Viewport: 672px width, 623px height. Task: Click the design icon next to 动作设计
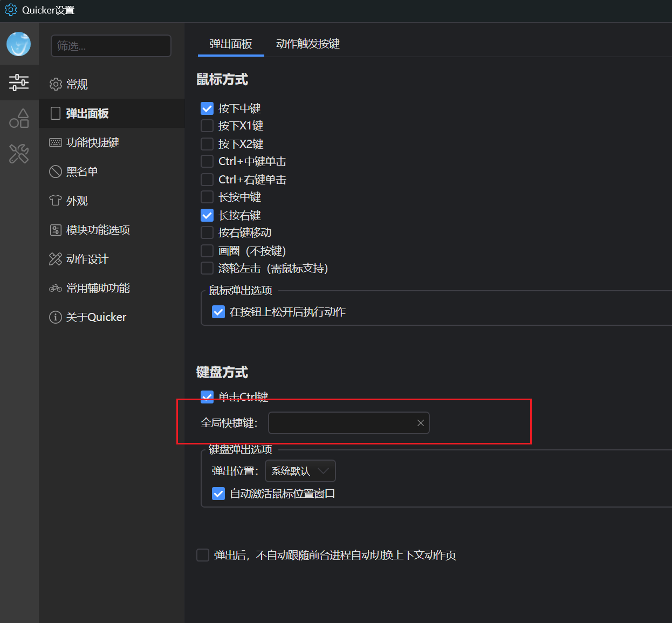pos(56,259)
